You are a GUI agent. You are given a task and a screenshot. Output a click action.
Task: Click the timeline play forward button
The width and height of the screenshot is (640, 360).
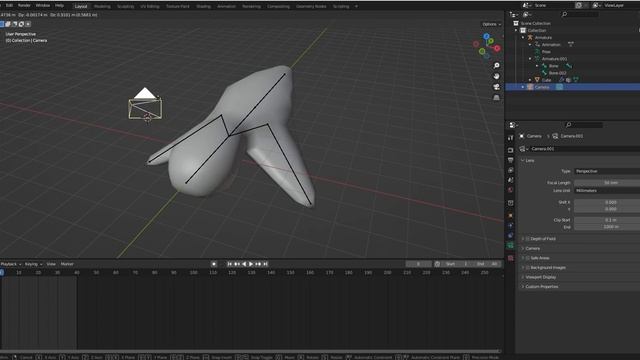pyautogui.click(x=251, y=264)
